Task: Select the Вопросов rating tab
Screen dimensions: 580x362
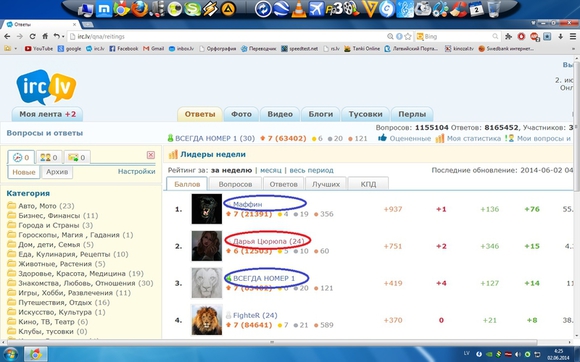Action: click(x=235, y=184)
